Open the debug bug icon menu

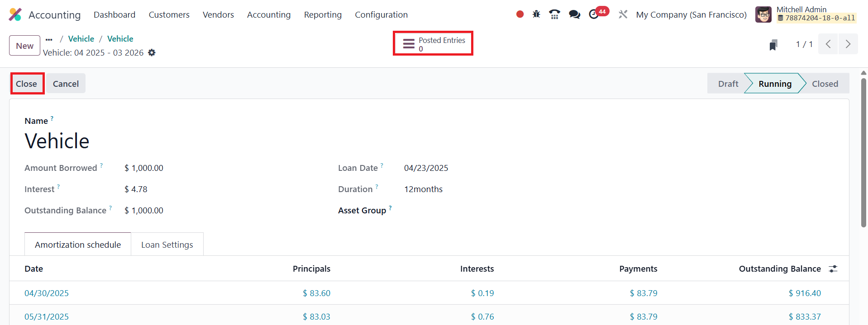pos(536,14)
